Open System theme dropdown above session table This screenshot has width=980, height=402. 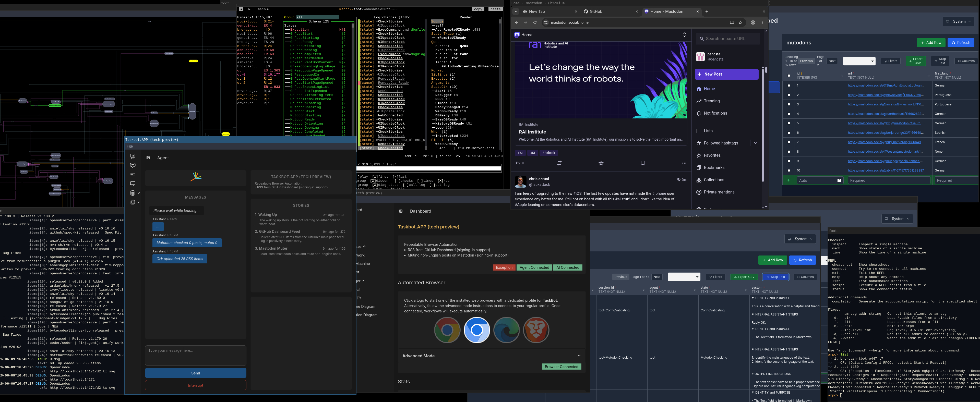click(800, 239)
